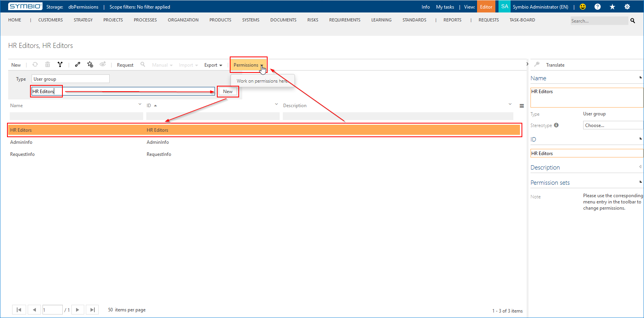644x318 pixels.
Task: Select the HR Editors row
Action: [264, 130]
